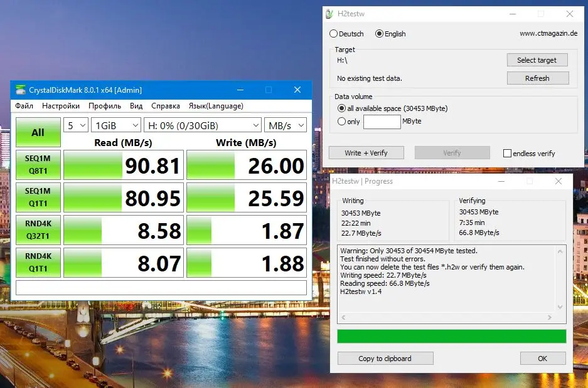Open the drive dropdown showing H: 0%
The height and width of the screenshot is (388, 588).
[203, 125]
